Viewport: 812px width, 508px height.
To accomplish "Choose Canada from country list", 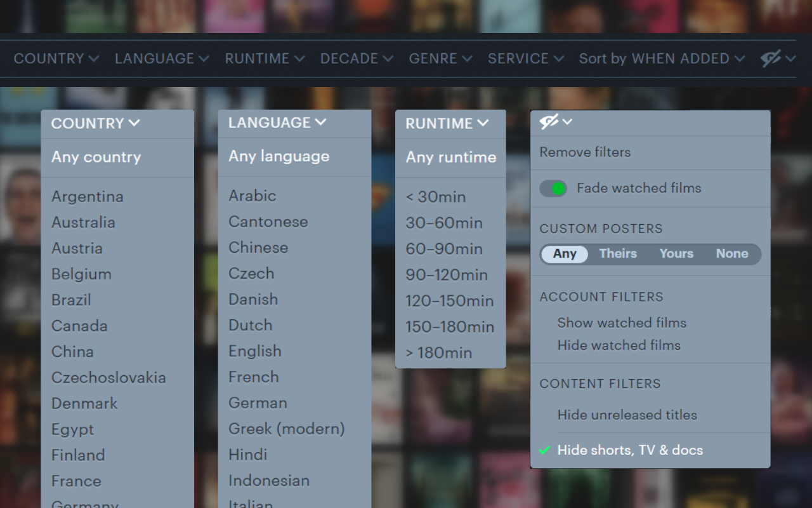I will 79,326.
